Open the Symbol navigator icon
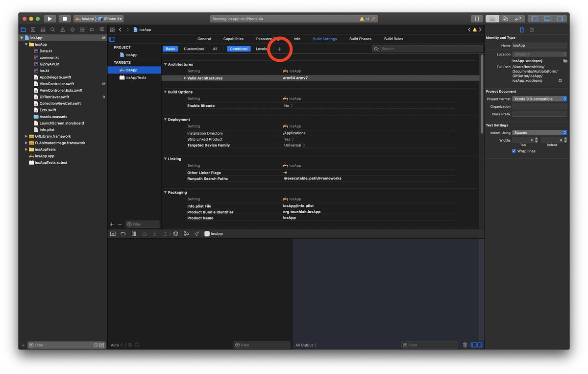Image resolution: width=588 pixels, height=374 pixels. [x=43, y=29]
